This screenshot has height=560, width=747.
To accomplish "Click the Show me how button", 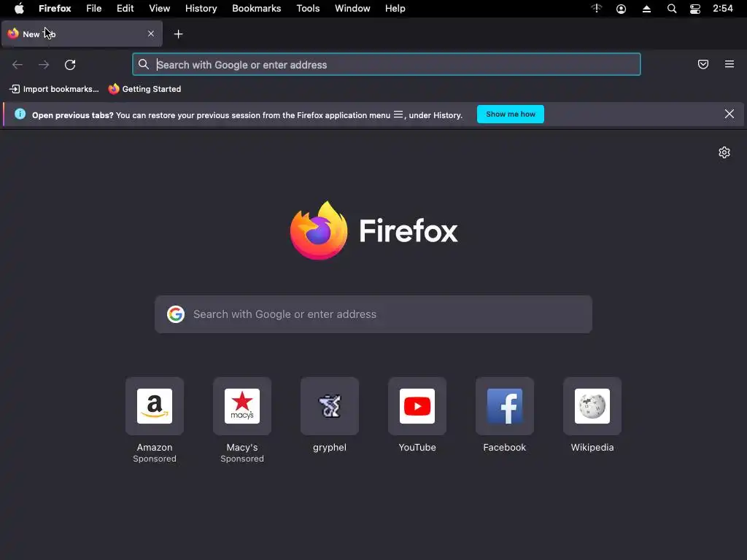I will click(x=510, y=114).
